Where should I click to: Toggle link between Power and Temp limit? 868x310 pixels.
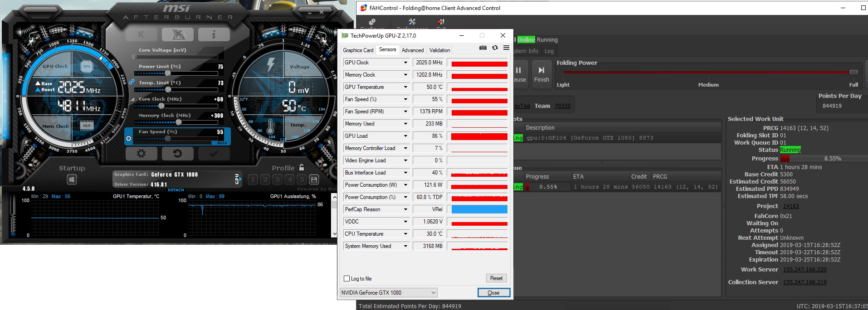[132, 82]
